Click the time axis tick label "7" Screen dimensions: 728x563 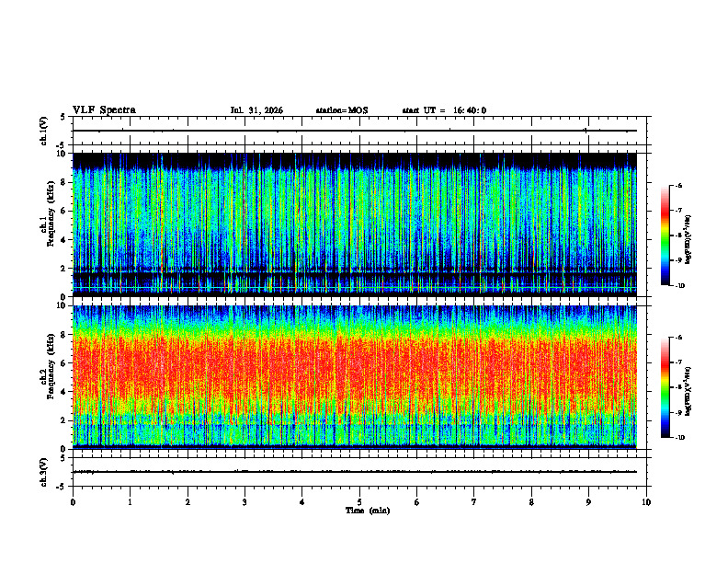click(474, 502)
